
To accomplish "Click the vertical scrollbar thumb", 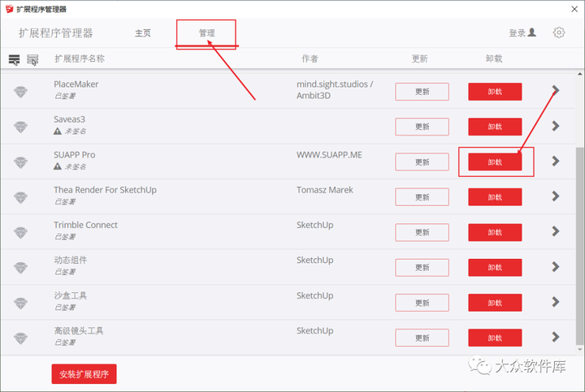I will point(580,246).
